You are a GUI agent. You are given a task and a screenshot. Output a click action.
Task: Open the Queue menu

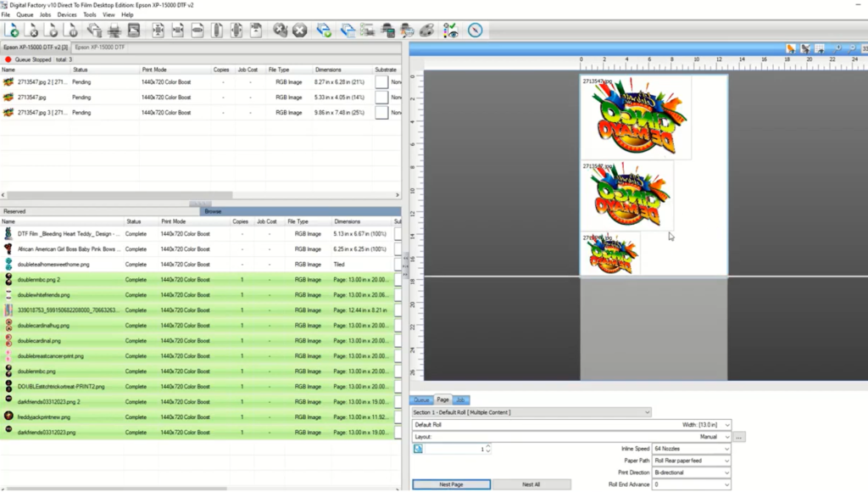(25, 15)
